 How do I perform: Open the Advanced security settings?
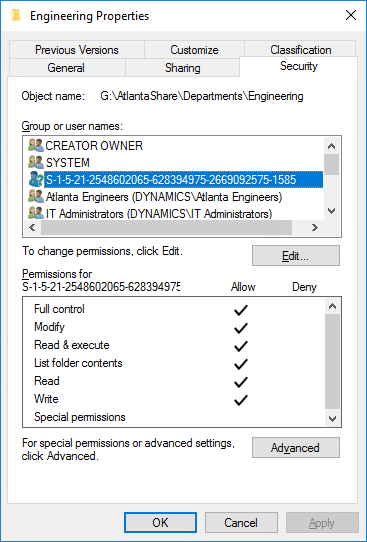point(296,448)
